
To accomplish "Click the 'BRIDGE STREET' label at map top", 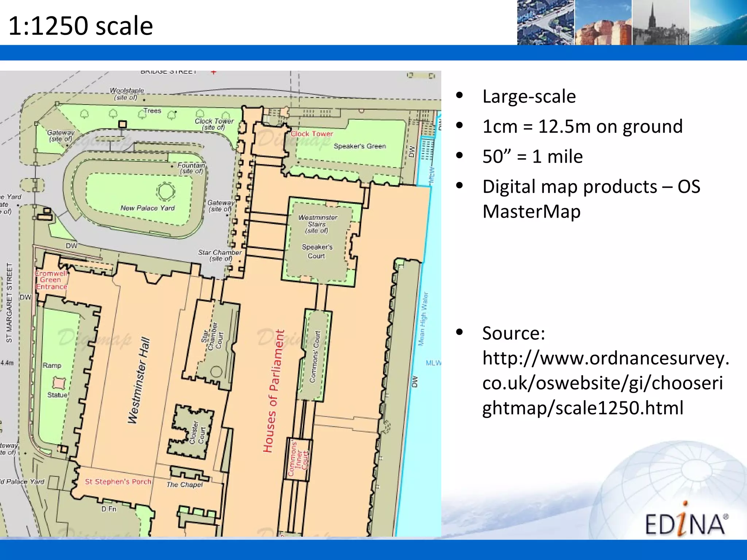I will 169,72.
